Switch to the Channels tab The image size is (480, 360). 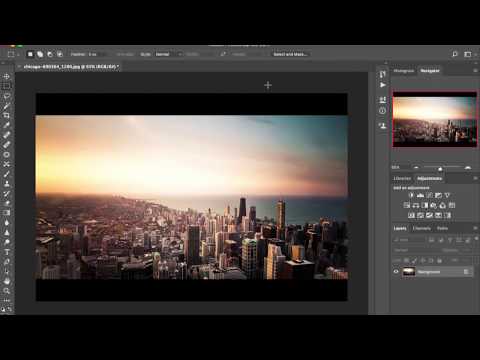(422, 228)
